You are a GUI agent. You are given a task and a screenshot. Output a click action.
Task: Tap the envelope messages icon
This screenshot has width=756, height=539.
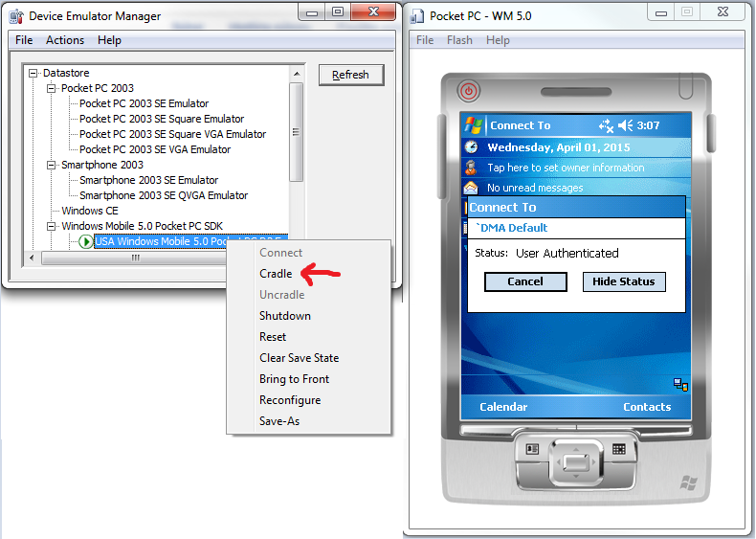pos(470,188)
